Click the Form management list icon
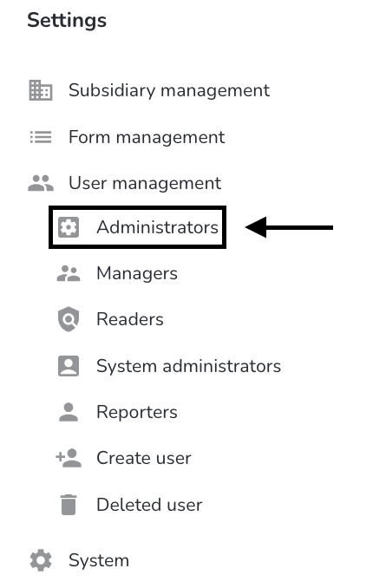373x588 pixels. [41, 137]
